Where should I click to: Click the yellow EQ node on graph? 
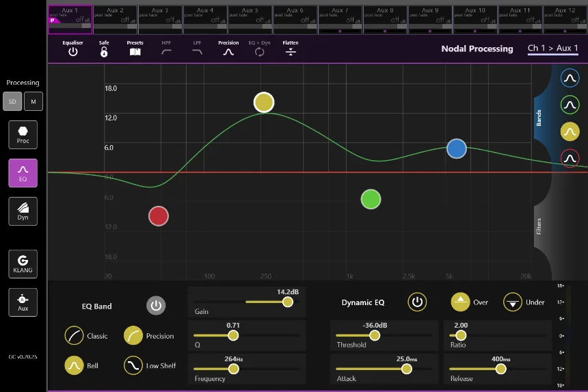coord(264,103)
